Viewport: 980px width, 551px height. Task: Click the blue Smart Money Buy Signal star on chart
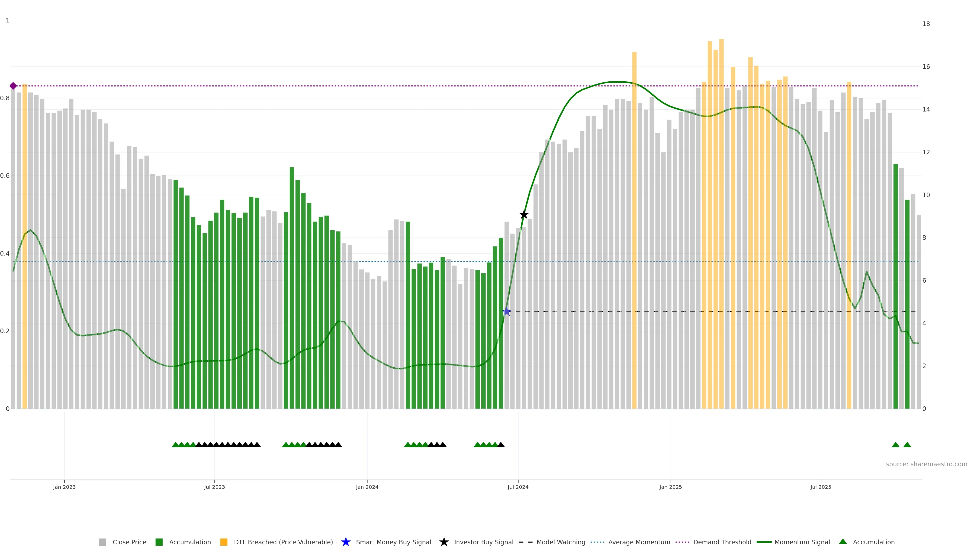pyautogui.click(x=506, y=312)
